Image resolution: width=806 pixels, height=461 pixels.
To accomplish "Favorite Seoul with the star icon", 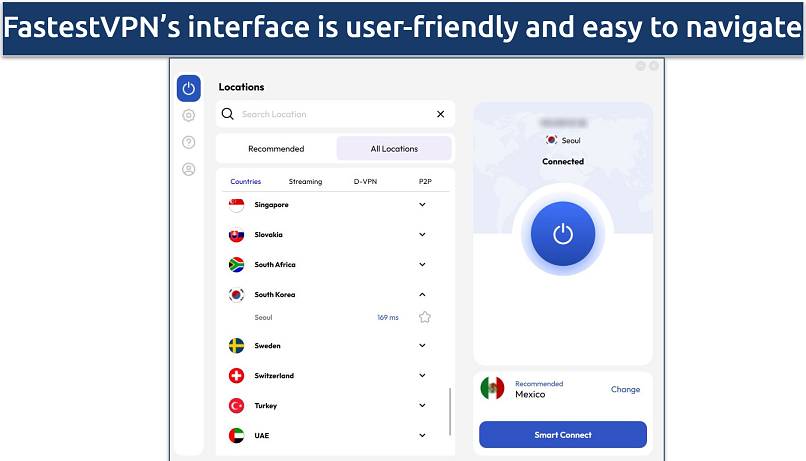I will click(x=424, y=317).
